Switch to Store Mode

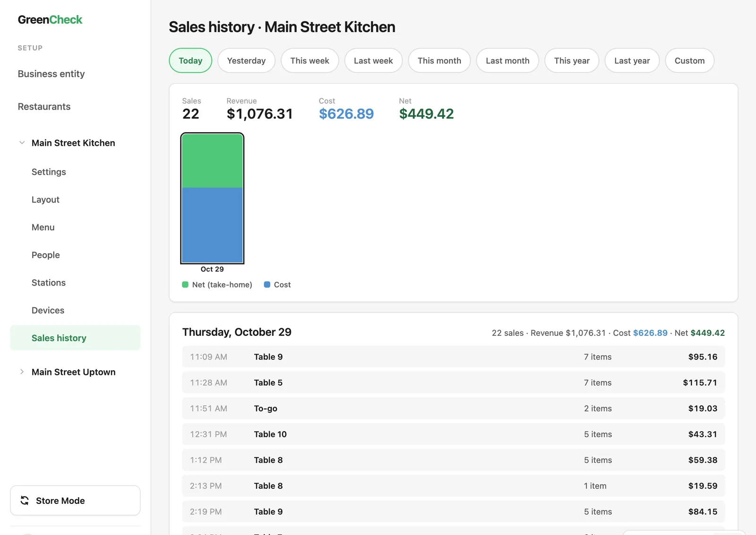click(x=75, y=501)
